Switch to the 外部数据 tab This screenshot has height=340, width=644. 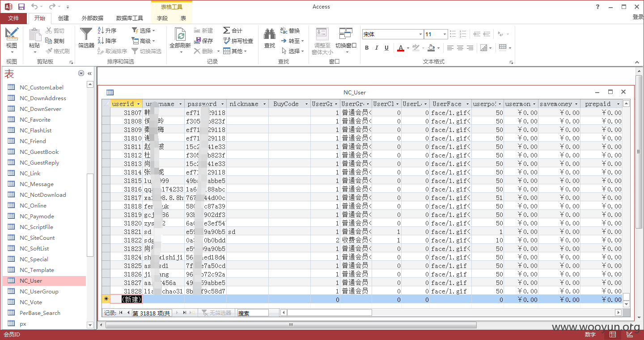(x=92, y=18)
